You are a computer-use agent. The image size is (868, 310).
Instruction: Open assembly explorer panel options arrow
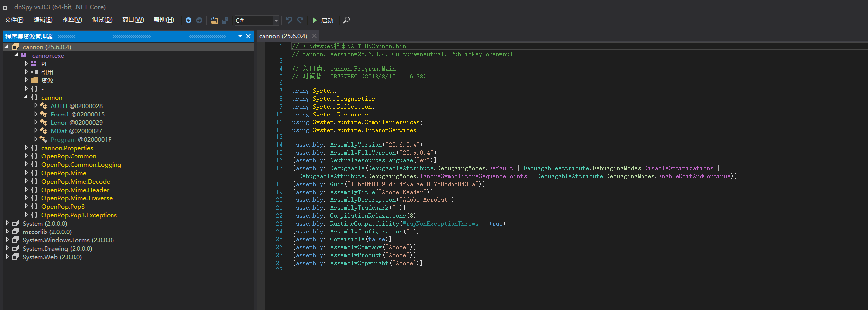click(x=240, y=36)
